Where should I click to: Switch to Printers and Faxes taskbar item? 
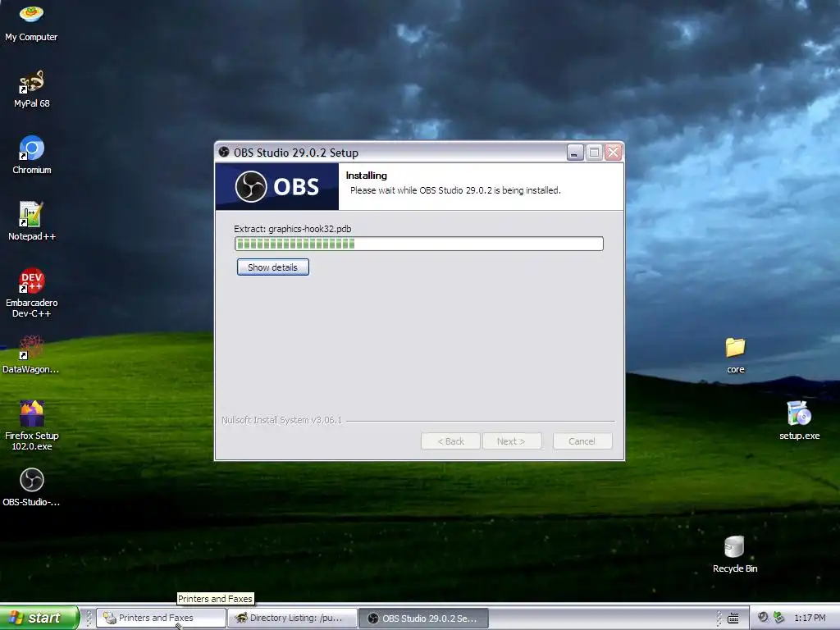pyautogui.click(x=161, y=618)
